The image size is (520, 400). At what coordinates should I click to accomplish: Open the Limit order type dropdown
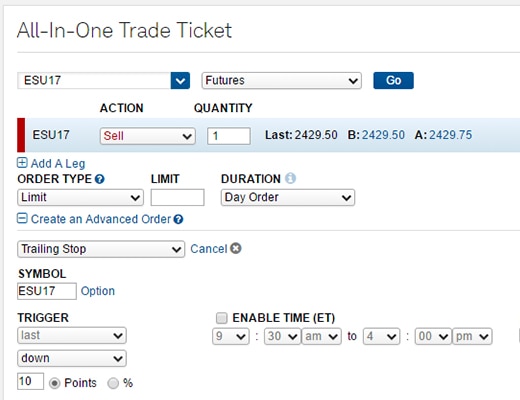click(80, 197)
